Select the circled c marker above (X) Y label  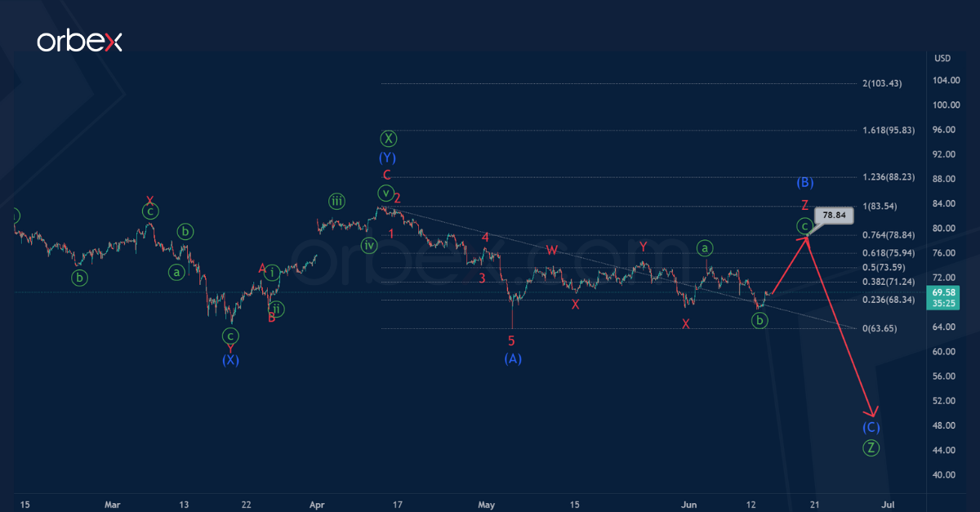coord(230,335)
